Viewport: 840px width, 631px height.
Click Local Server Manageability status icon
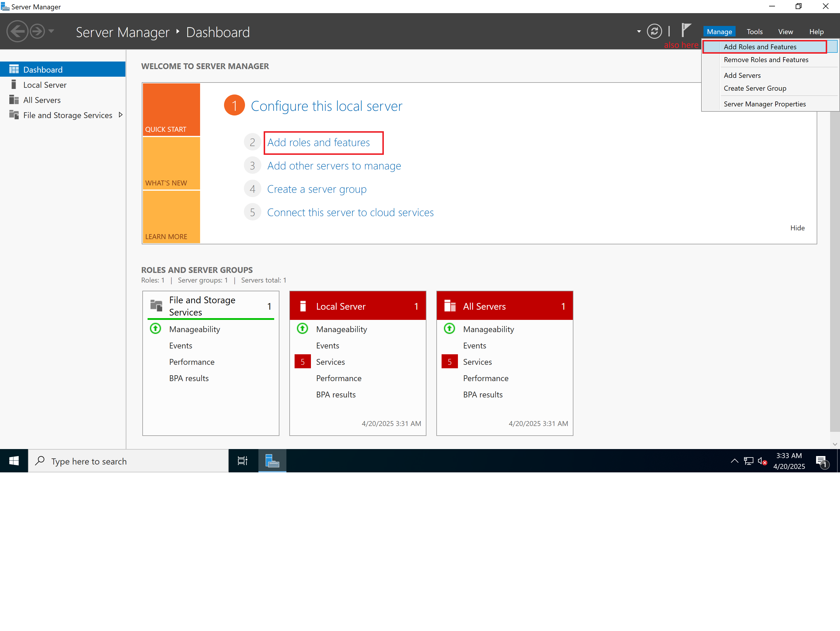click(302, 328)
